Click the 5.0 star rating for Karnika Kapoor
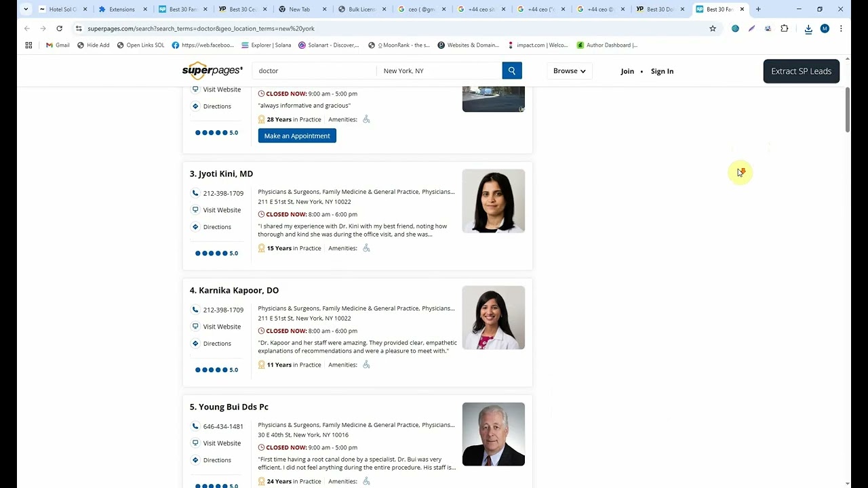This screenshot has height=488, width=868. 216,370
